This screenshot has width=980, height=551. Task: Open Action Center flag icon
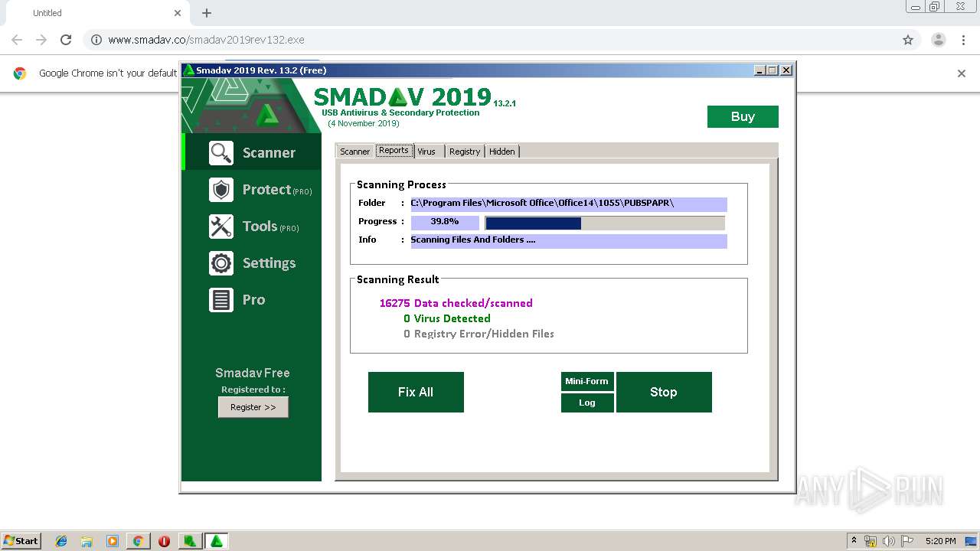click(x=907, y=541)
